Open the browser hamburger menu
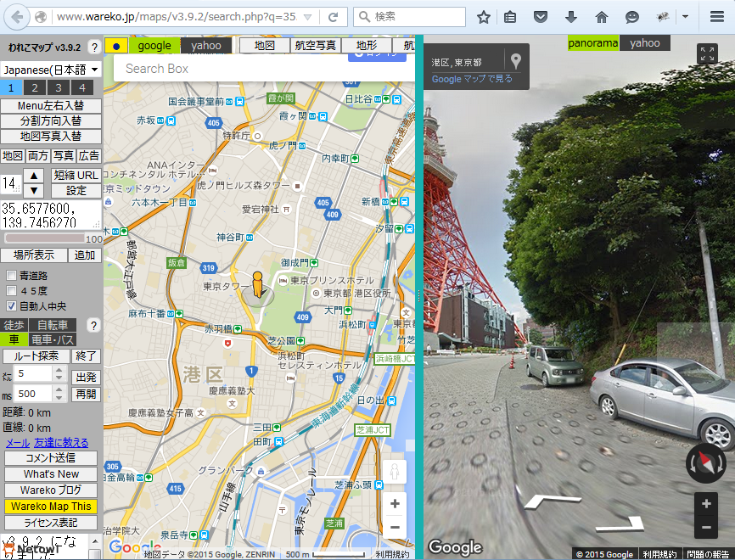The height and width of the screenshot is (560, 735). coord(716,17)
